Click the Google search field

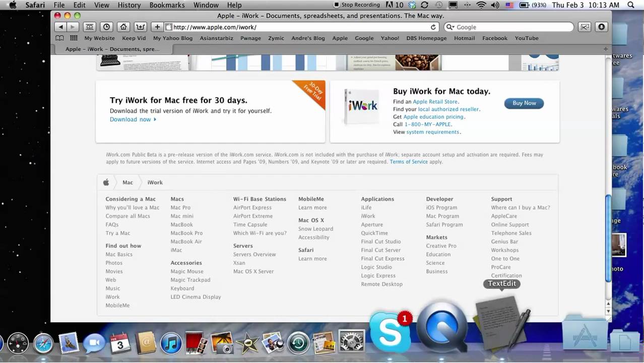(509, 27)
